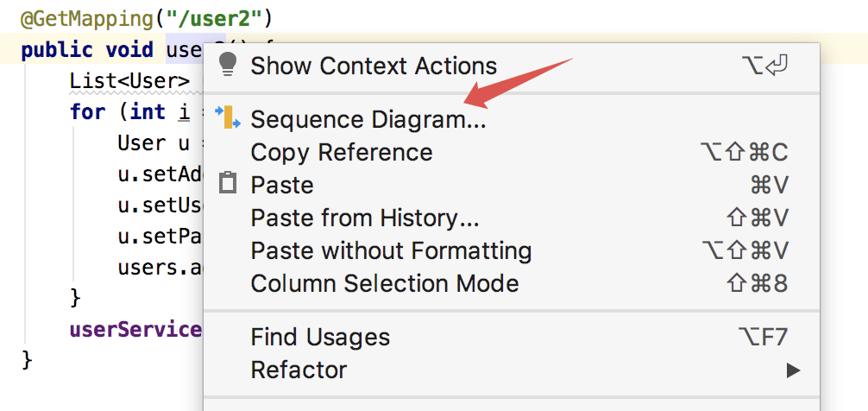The height and width of the screenshot is (411, 868).
Task: Expand the Refactor submenu arrow
Action: (793, 370)
